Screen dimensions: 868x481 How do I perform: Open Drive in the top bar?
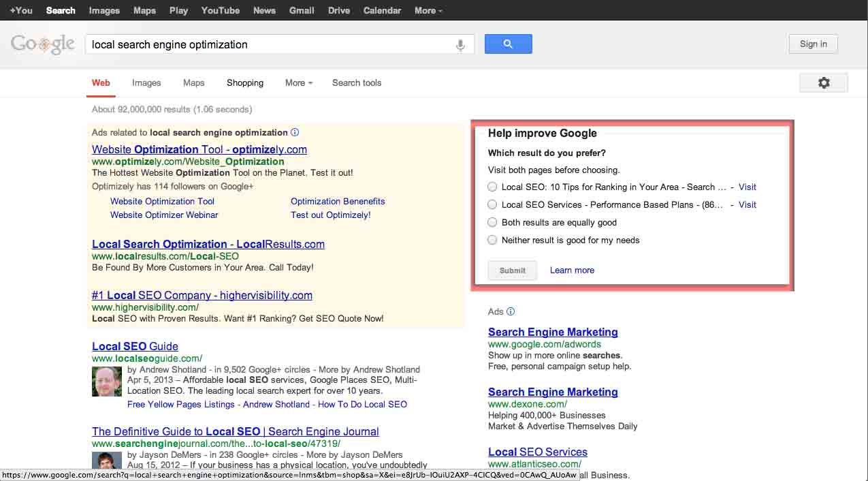[339, 10]
